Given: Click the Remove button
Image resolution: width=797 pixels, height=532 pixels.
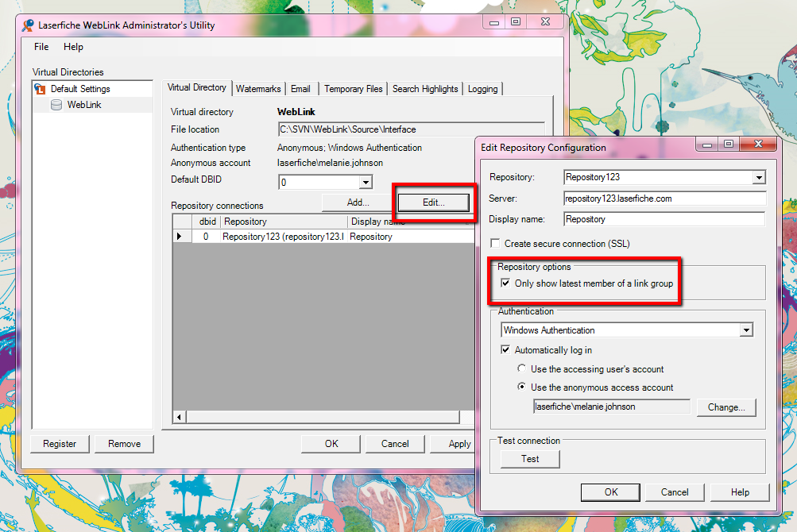Looking at the screenshot, I should 124,444.
